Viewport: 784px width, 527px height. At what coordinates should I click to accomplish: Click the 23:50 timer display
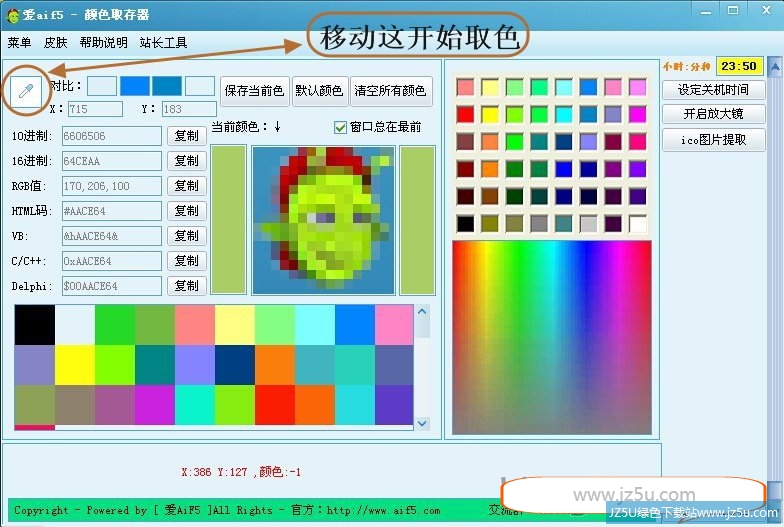point(739,66)
